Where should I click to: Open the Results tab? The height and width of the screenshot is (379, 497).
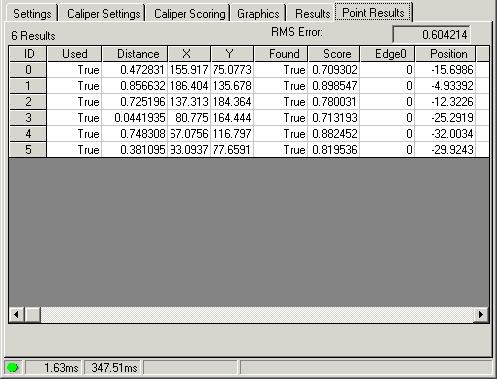coord(312,14)
